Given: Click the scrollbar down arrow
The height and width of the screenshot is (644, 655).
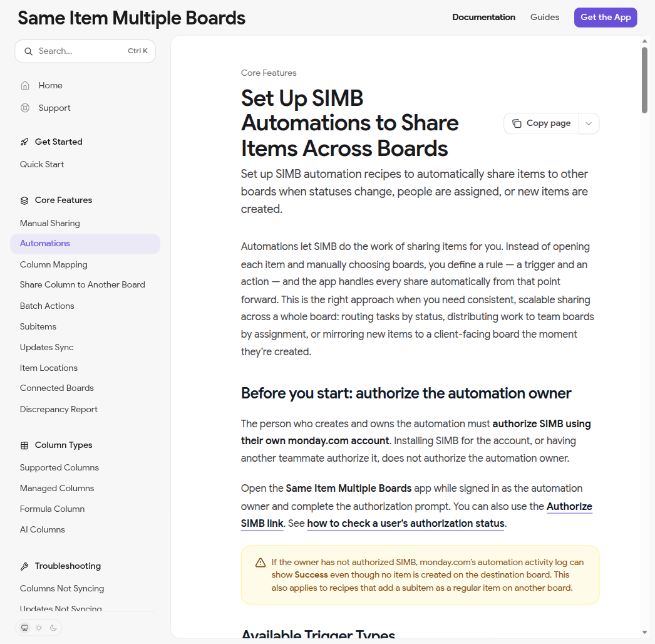Looking at the screenshot, I should 644,632.
